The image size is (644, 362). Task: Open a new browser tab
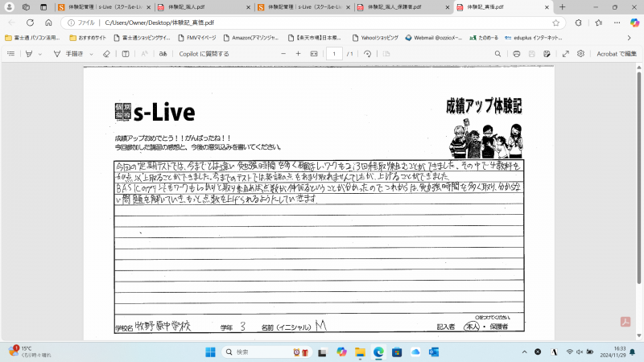[x=562, y=7]
